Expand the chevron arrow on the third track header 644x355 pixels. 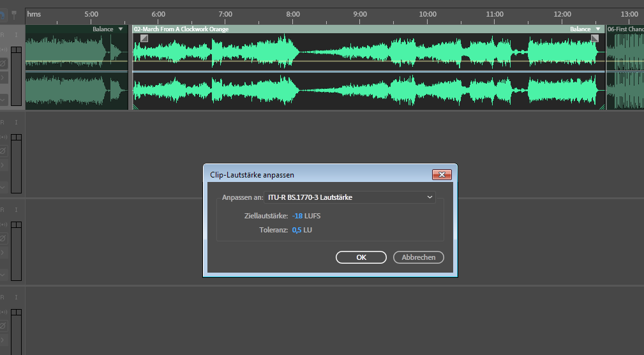(3, 253)
